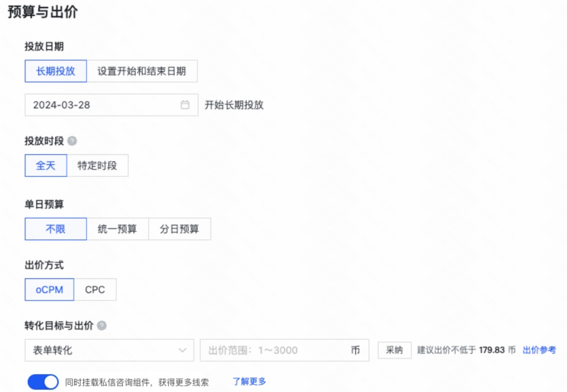Click the 单日预算 section label
Screen dimensions: 567x392
tap(44, 205)
